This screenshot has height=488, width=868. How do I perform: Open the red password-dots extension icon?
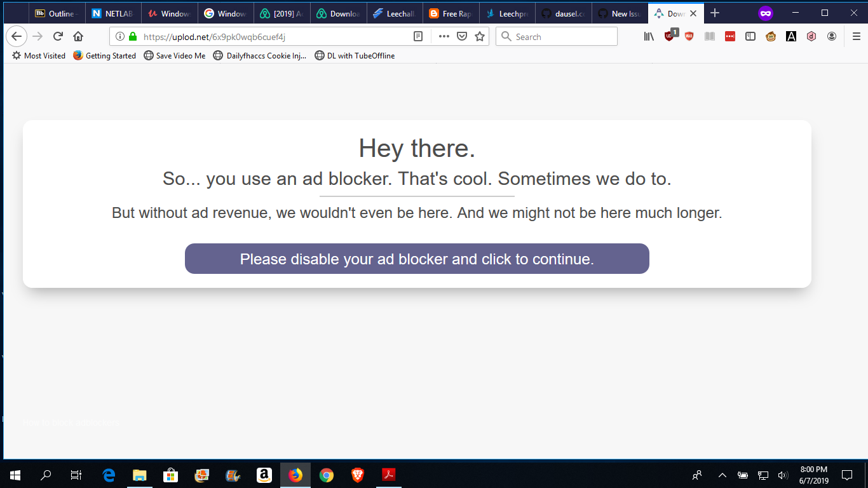coord(730,36)
